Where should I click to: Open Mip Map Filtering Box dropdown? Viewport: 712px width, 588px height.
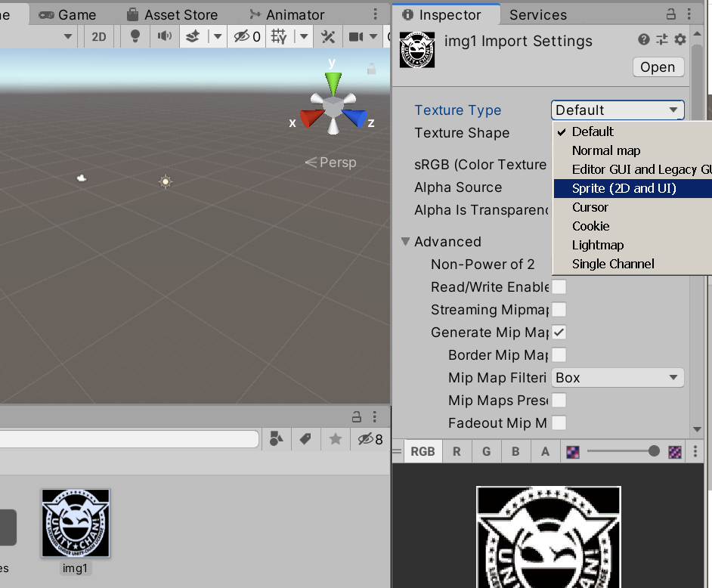click(618, 378)
